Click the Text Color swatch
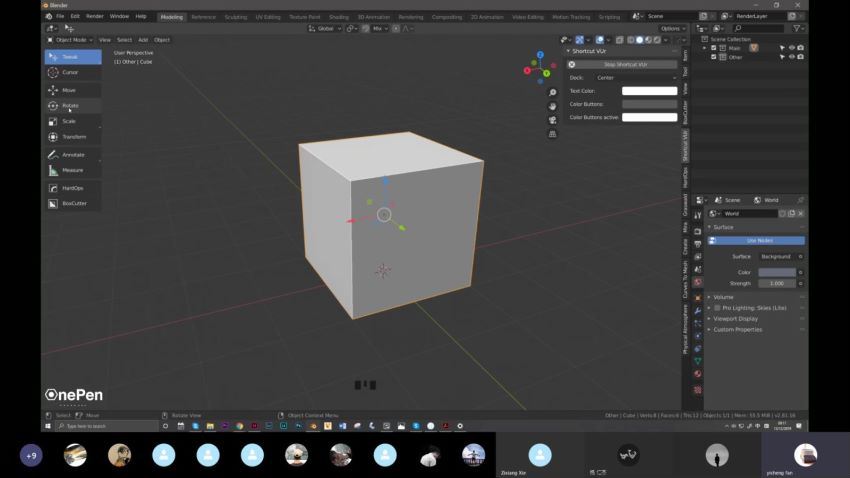The image size is (850, 478). point(649,91)
